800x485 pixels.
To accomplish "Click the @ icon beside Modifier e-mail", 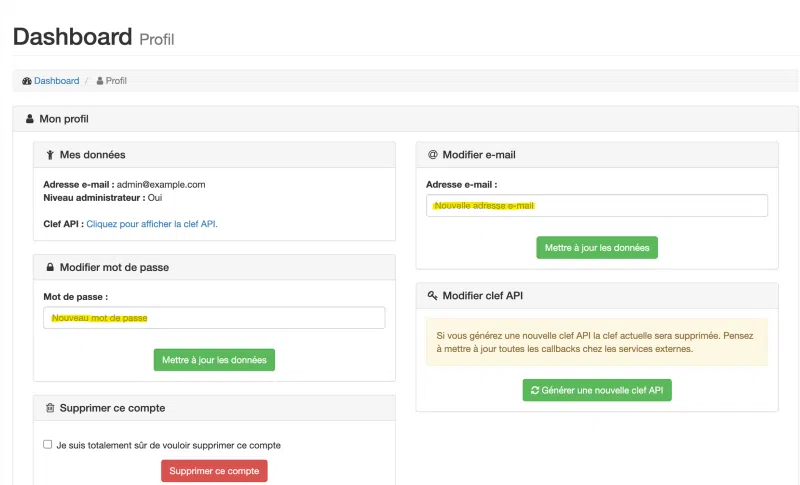I will pos(433,155).
